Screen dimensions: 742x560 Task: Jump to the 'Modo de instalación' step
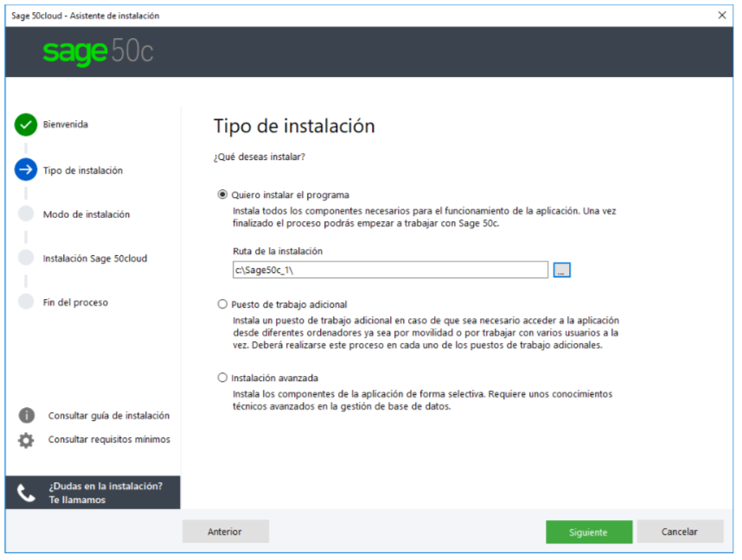pos(86,214)
